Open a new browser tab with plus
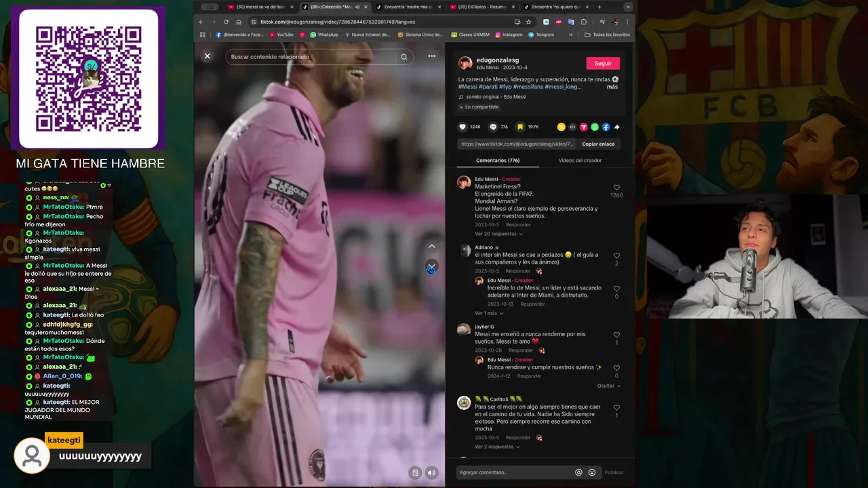 pos(599,7)
